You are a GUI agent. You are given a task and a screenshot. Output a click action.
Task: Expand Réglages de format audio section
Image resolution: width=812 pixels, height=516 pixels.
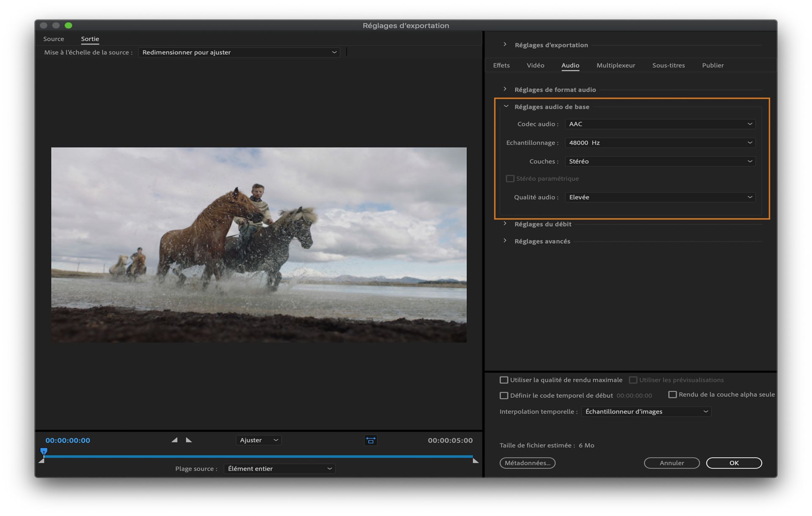(x=505, y=89)
